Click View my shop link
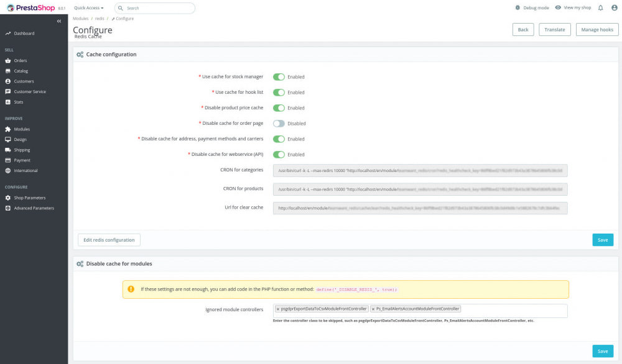 (x=577, y=7)
